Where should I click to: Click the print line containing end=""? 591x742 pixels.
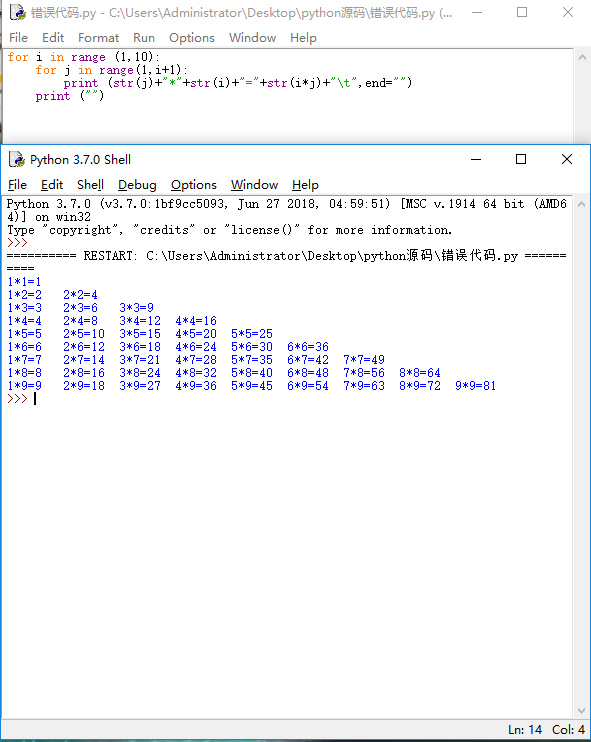pos(238,83)
